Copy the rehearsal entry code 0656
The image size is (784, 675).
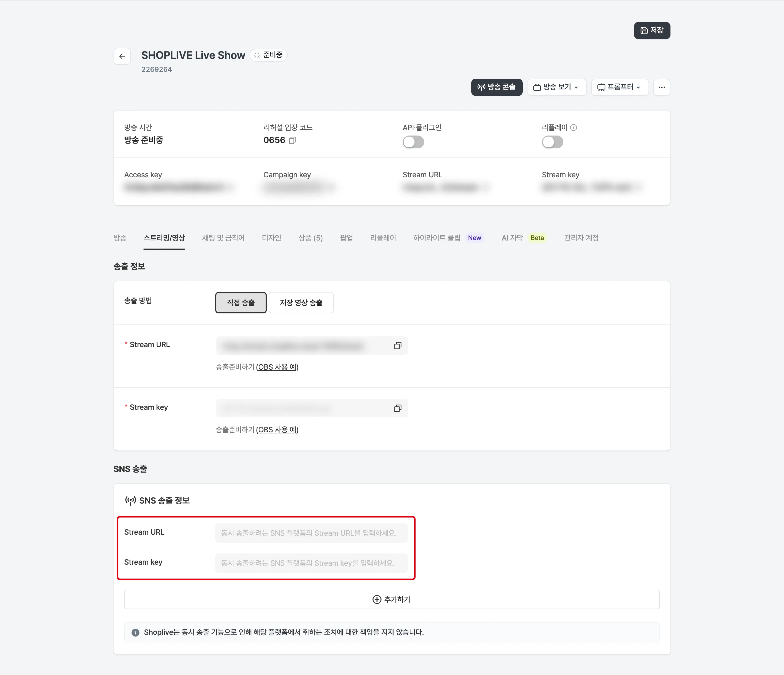point(292,140)
